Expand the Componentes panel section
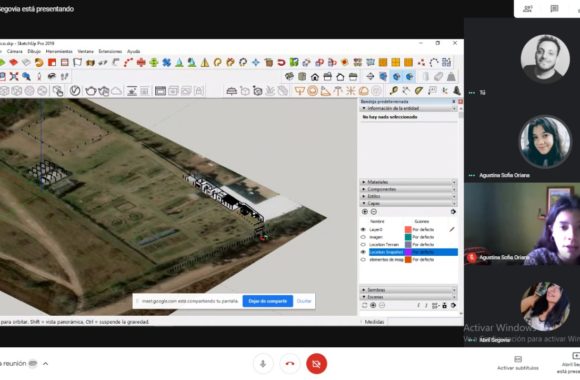This screenshot has height=380, width=580. 408,189
